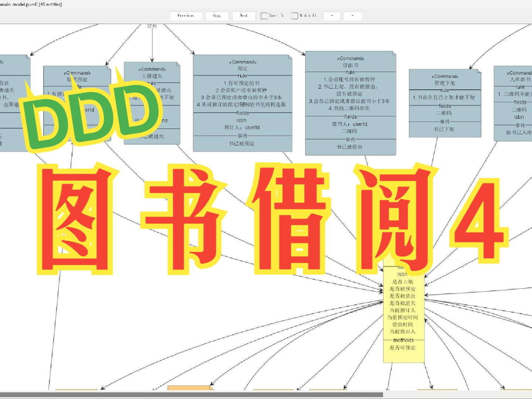Click '是否上架' field in yellow entity
The image size is (532, 399).
(x=403, y=282)
